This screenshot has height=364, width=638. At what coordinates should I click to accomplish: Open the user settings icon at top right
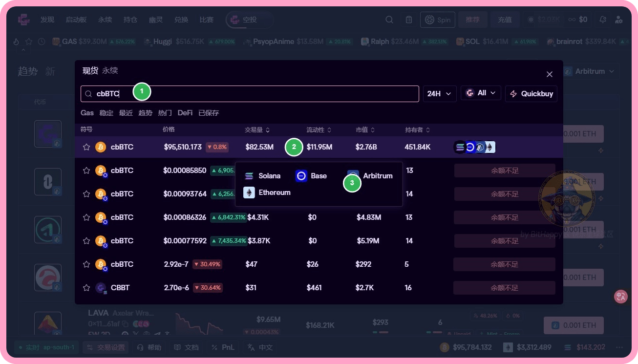click(619, 20)
